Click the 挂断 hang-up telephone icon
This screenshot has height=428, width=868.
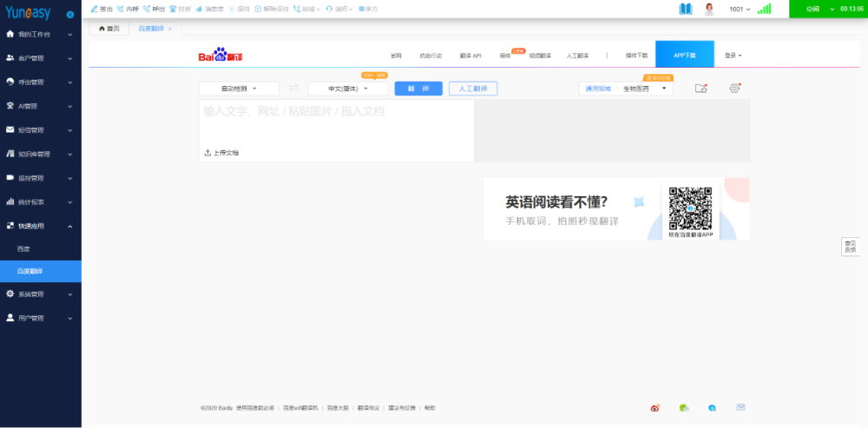[x=173, y=9]
